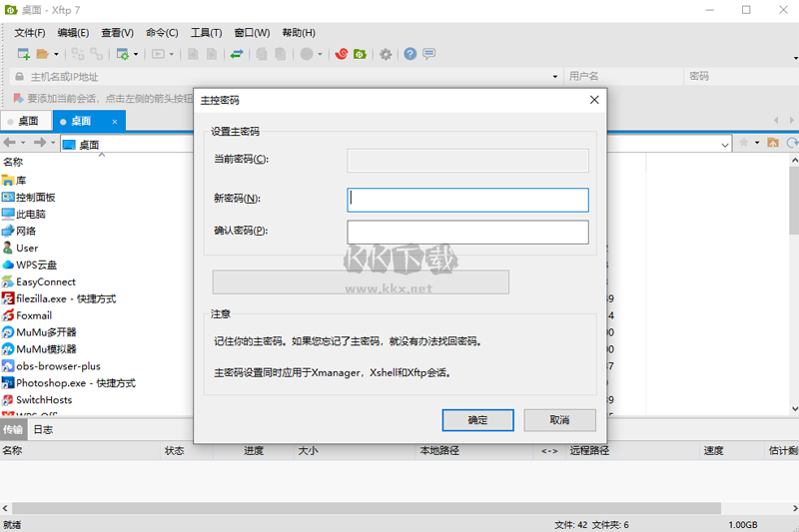The image size is (799, 532).
Task: Click the transfer-right toolbar icon
Action: (212, 54)
